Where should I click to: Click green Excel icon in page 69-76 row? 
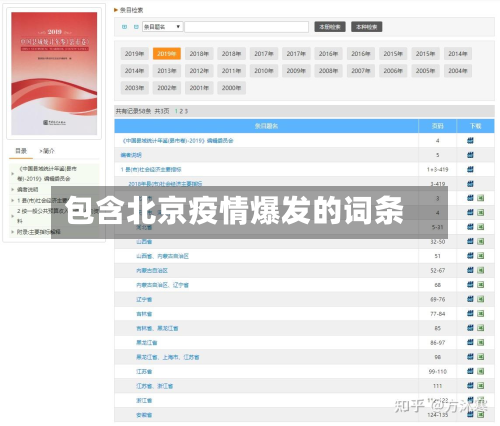point(480,299)
